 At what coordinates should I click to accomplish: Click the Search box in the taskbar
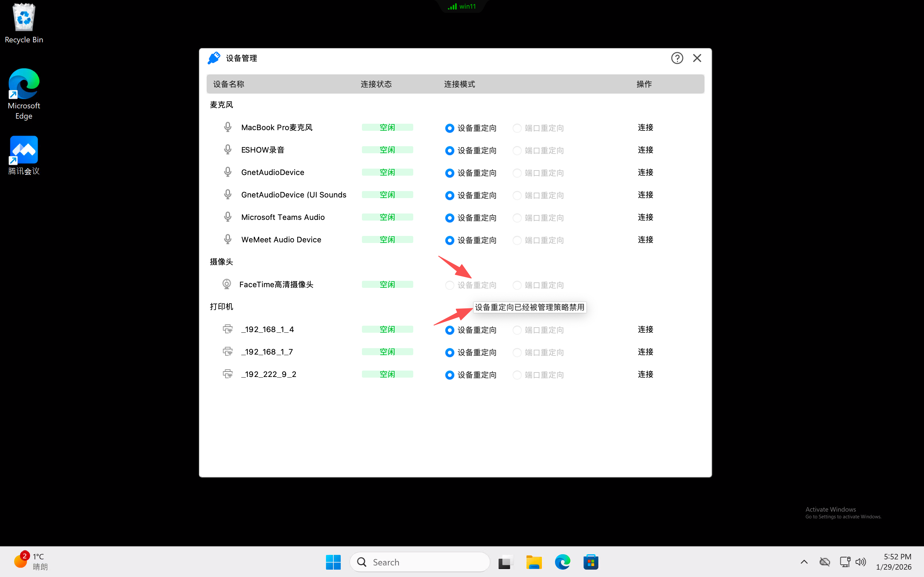[x=420, y=562]
